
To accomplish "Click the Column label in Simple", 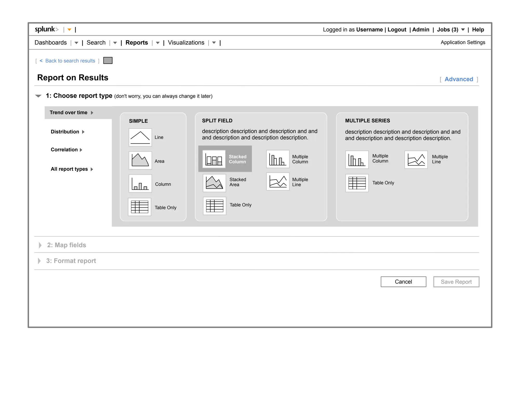I will click(163, 184).
